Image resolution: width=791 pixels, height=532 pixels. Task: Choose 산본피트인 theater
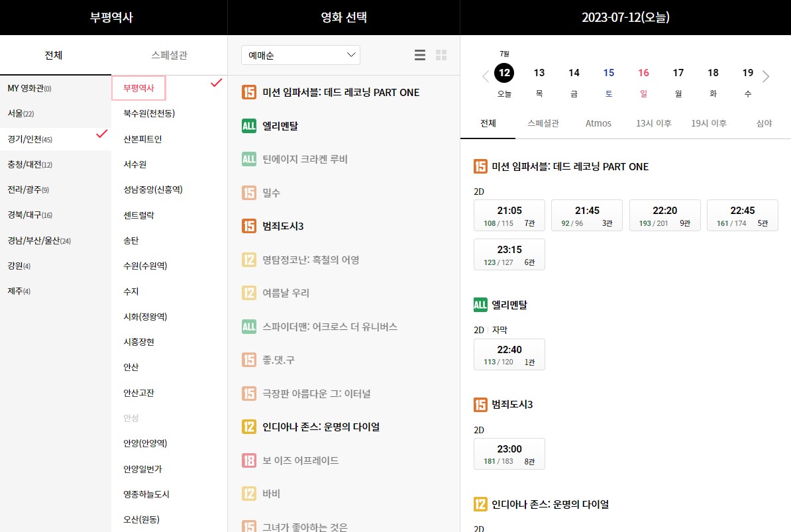tap(142, 139)
